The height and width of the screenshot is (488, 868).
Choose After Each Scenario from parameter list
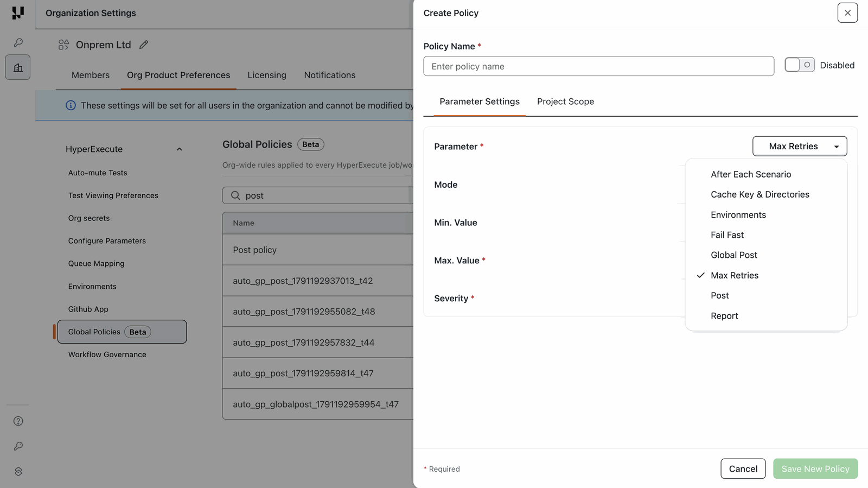pos(766,174)
